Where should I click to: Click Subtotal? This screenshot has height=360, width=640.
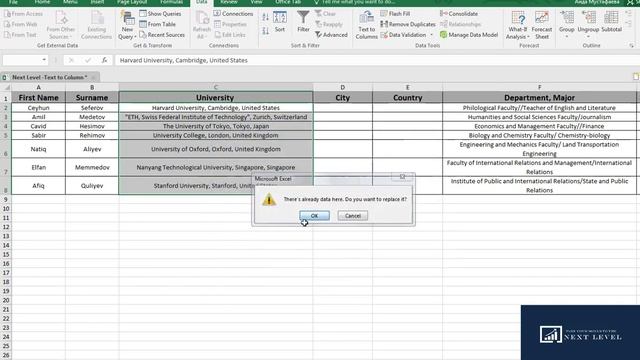[611, 22]
